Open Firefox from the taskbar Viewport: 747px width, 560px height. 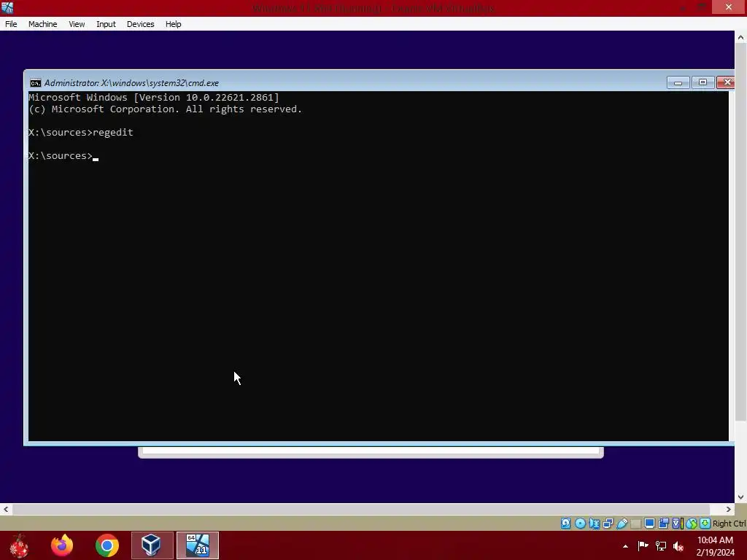tap(62, 545)
